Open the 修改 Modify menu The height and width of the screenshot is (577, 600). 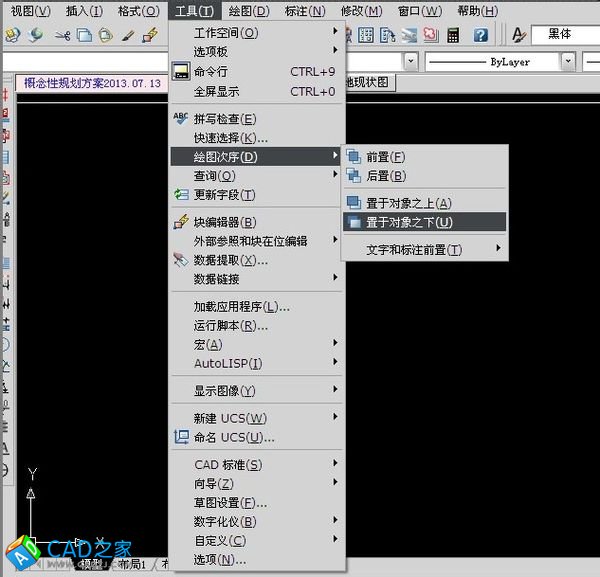[x=361, y=11]
